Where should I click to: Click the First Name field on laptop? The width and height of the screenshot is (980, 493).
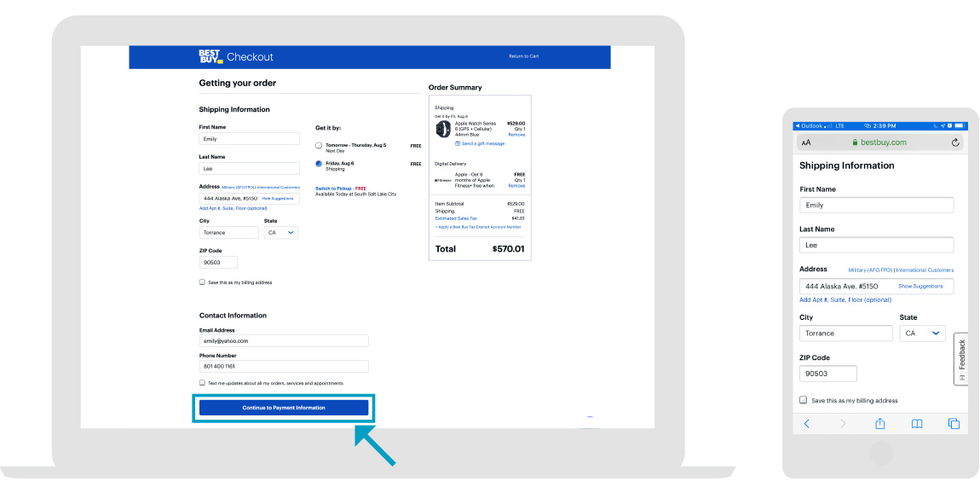250,139
